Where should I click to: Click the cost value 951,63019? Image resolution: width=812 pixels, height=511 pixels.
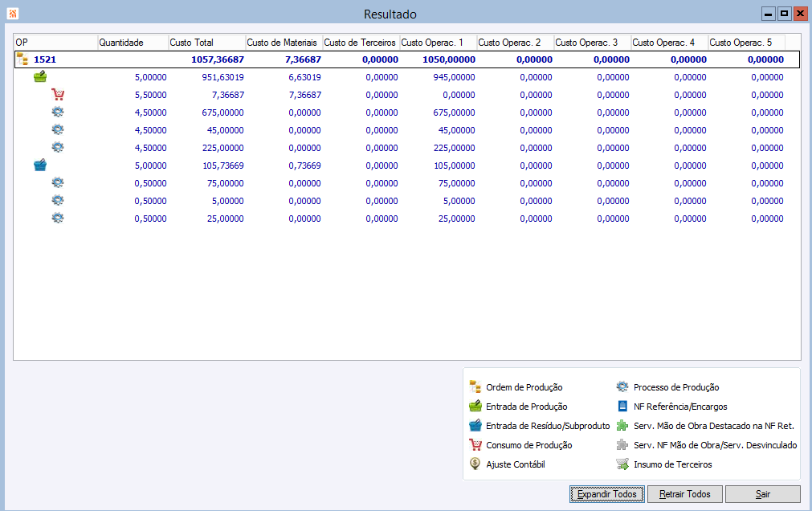tap(222, 77)
